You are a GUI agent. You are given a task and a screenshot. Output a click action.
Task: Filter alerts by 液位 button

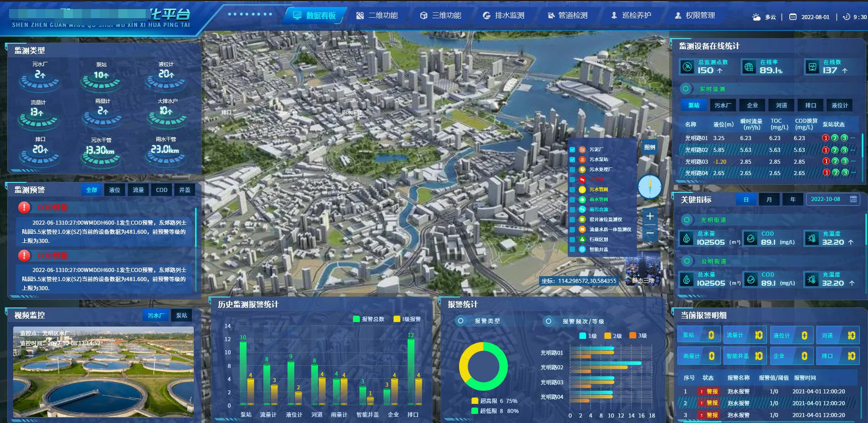pos(115,190)
